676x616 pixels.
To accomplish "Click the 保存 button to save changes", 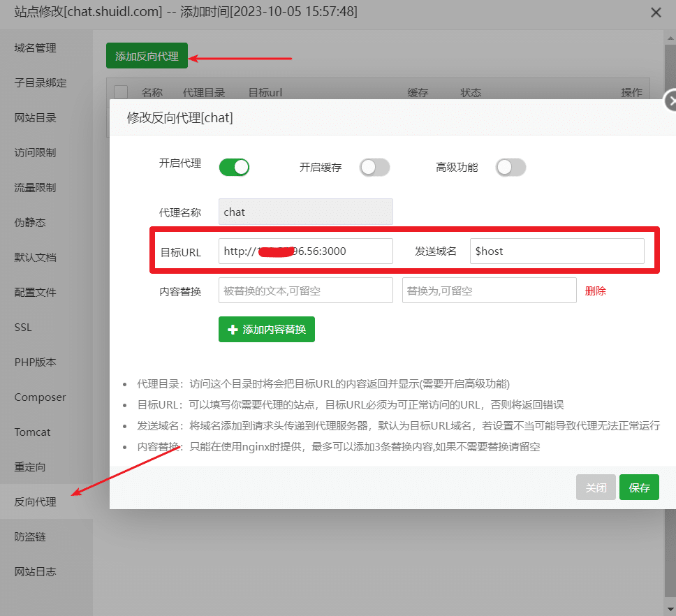I will [x=639, y=487].
